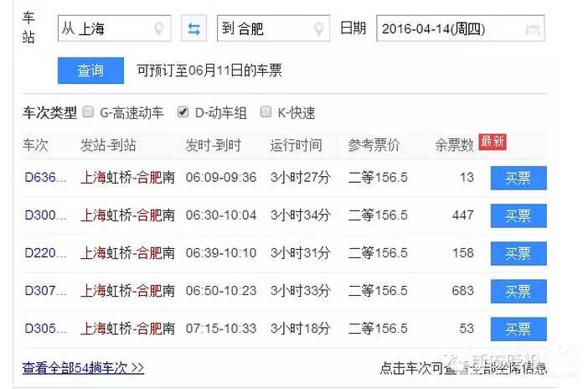Open train number D220... details
The width and height of the screenshot is (588, 389).
[x=45, y=253]
